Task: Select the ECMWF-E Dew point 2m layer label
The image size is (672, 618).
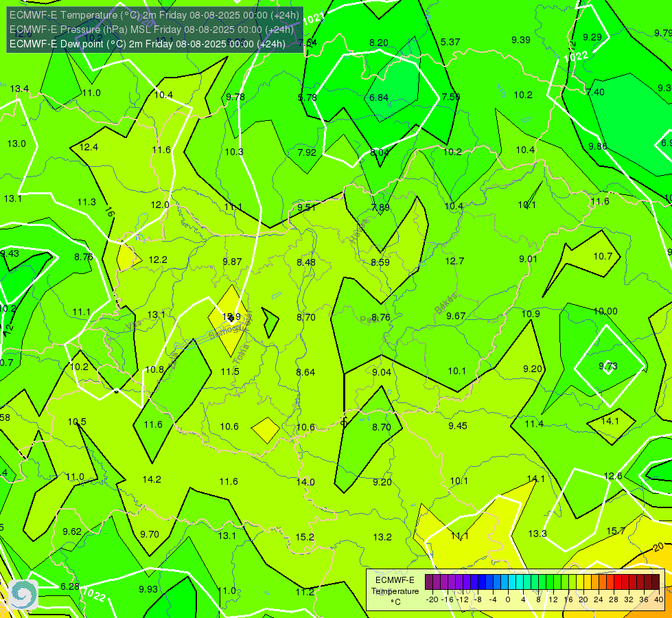Action: pyautogui.click(x=148, y=44)
